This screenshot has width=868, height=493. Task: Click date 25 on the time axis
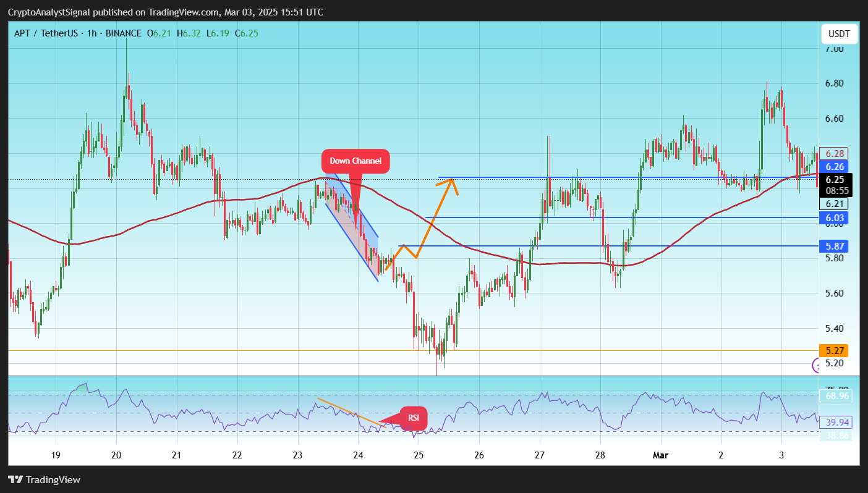coord(419,455)
